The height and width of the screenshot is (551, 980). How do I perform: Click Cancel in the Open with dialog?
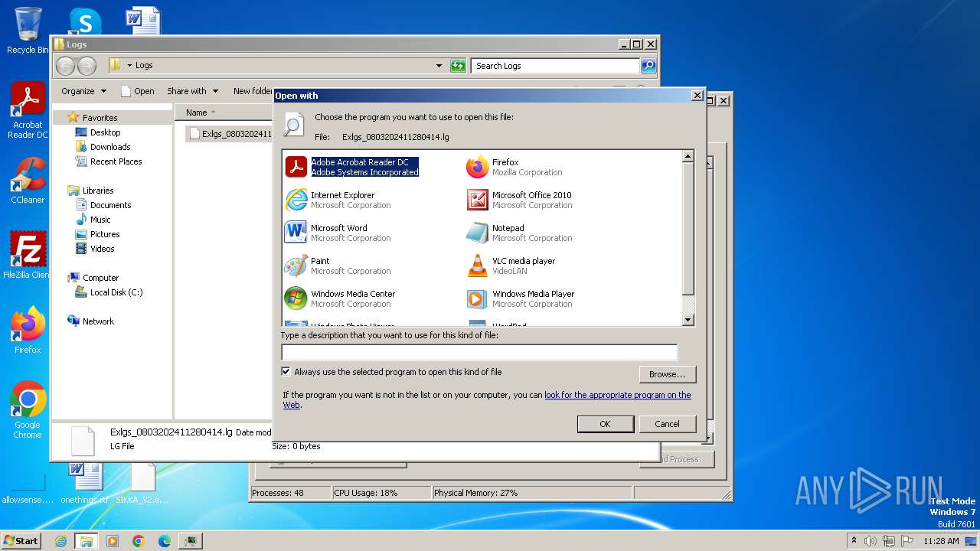[x=667, y=424]
